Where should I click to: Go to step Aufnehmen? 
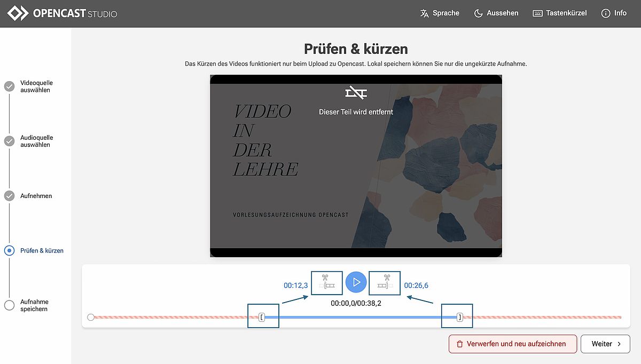(36, 196)
